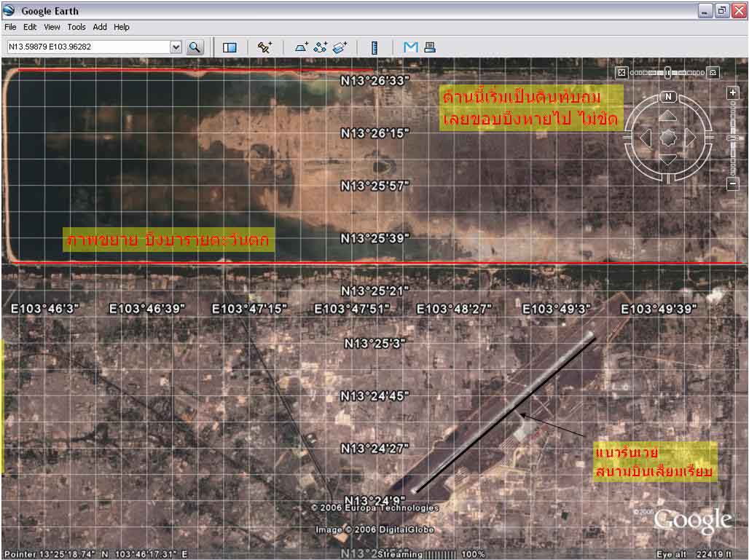Viewport: 749px width, 560px height.
Task: Toggle the sidebar panel icon
Action: click(x=230, y=47)
